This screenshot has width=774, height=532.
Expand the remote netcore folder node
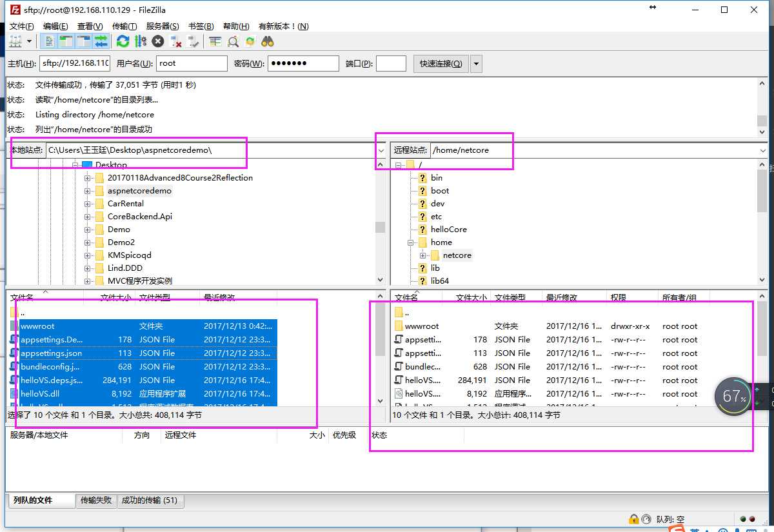(423, 255)
